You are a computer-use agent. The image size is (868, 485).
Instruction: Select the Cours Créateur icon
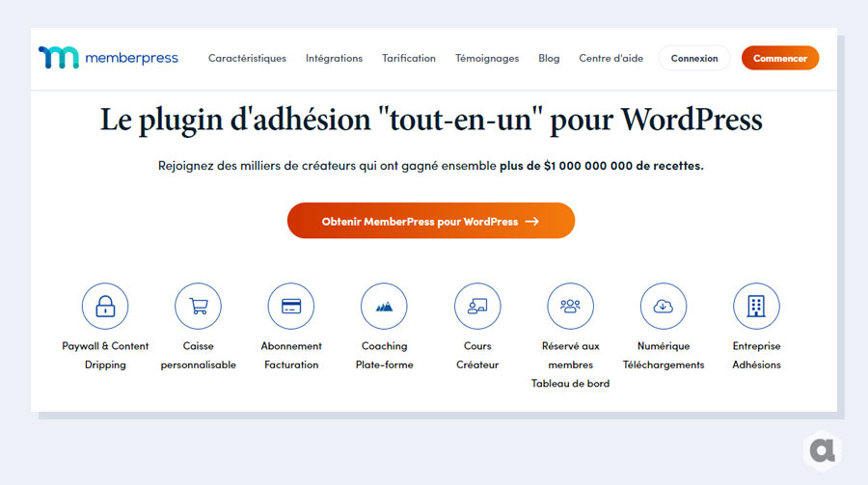tap(477, 307)
